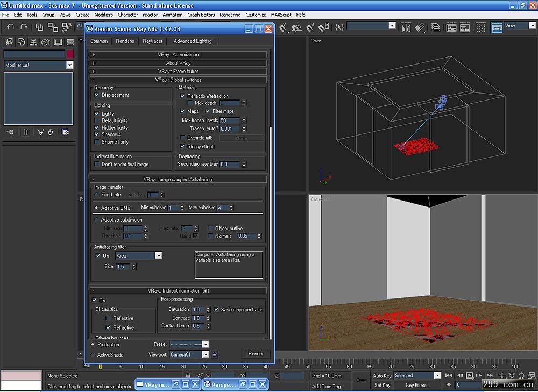Select the Fixed rate image sampler
The width and height of the screenshot is (538, 392).
tap(96, 195)
